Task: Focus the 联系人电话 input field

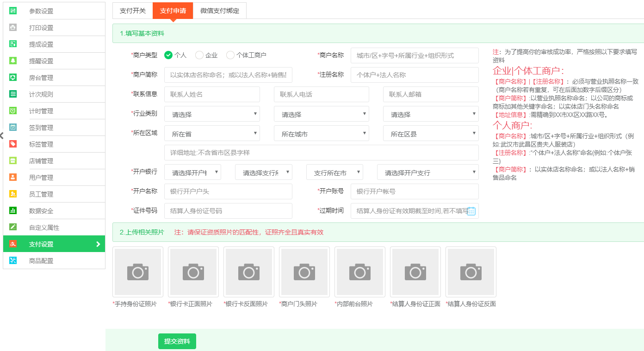Action: 322,94
